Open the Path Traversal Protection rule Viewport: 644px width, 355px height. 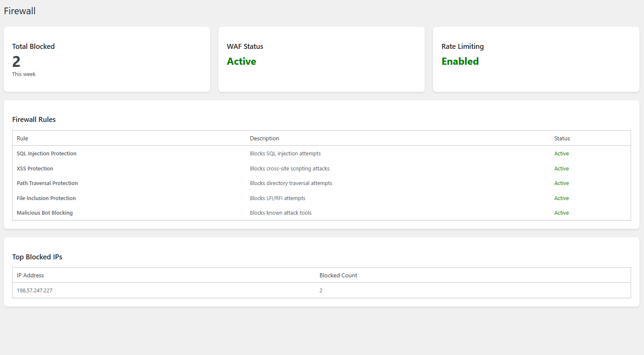(47, 183)
